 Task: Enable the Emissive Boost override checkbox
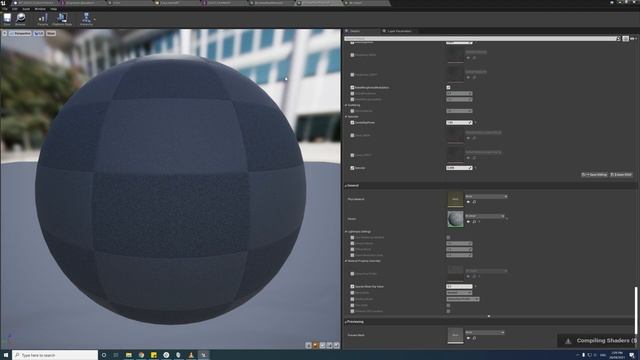coord(352,243)
